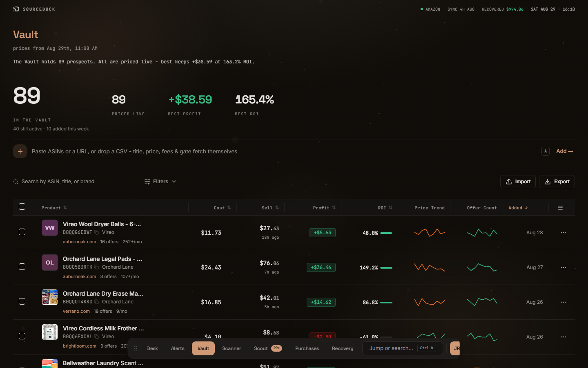Select the Orchard Lane Dry Erase row checkbox

click(x=22, y=301)
